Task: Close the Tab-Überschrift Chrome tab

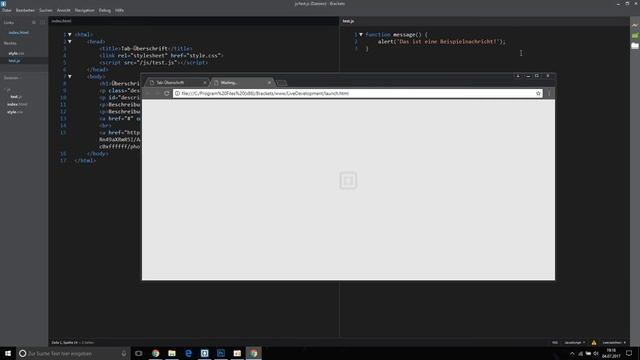Action: (205, 82)
